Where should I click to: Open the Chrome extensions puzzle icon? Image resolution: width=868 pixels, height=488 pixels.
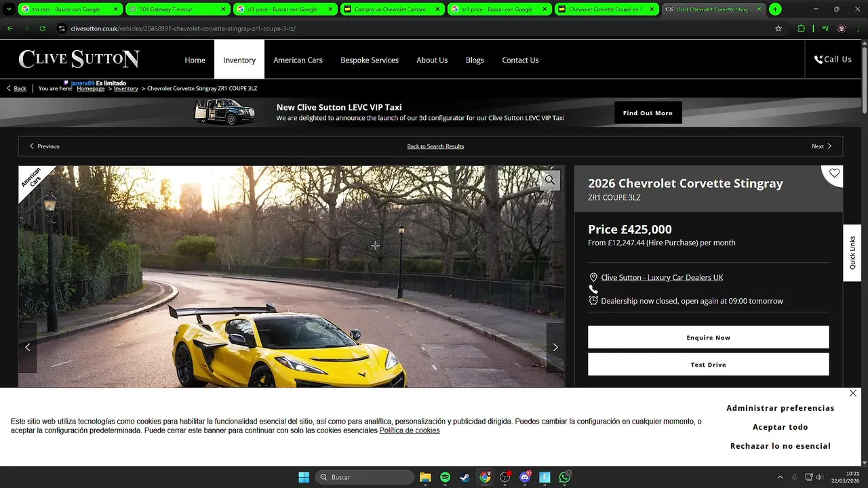click(x=801, y=28)
